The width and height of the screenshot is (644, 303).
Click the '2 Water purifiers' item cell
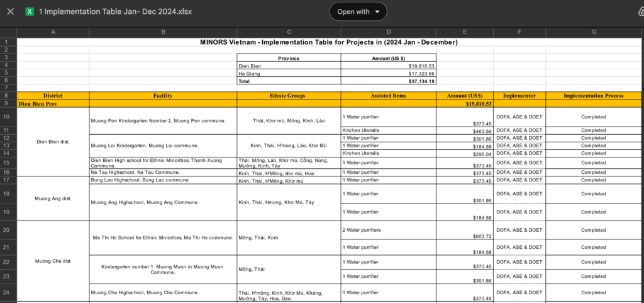click(389, 230)
